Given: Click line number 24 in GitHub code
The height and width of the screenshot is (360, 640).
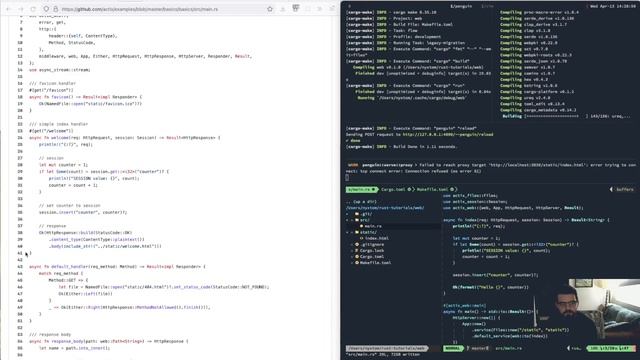Looking at the screenshot, I should coord(20,138).
